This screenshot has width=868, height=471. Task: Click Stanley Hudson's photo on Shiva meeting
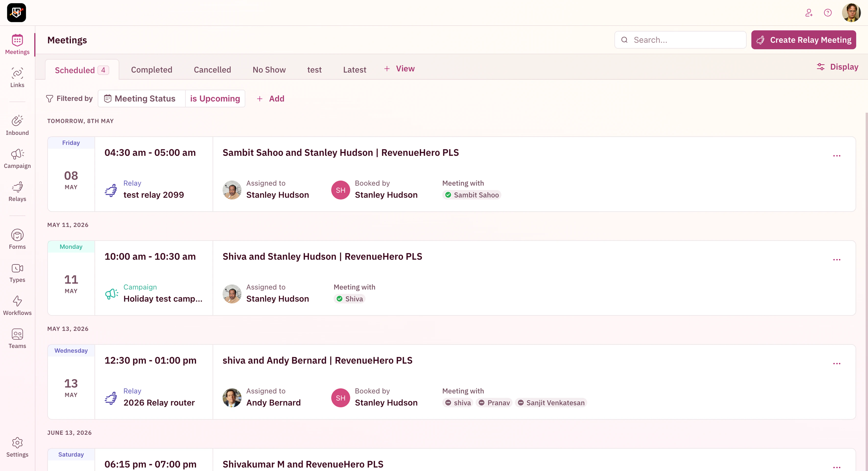click(232, 294)
